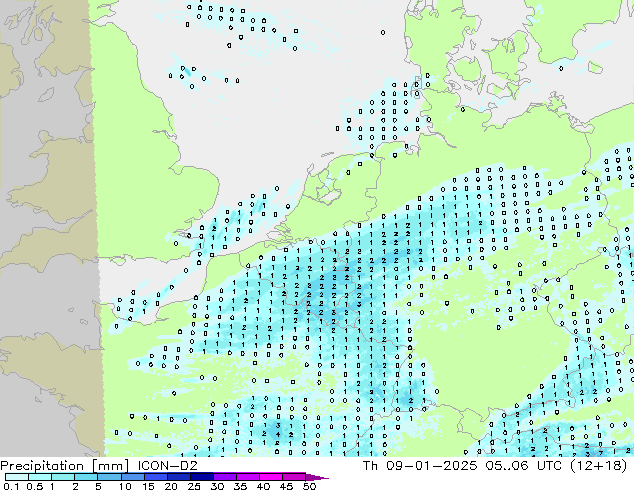
Task: Click the 0.1–0.5 mm legend color box
Action: click(x=17, y=477)
